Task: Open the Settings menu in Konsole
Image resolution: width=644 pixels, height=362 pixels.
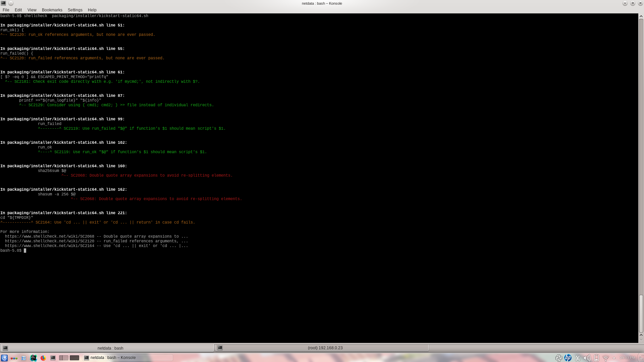Action: [x=75, y=10]
